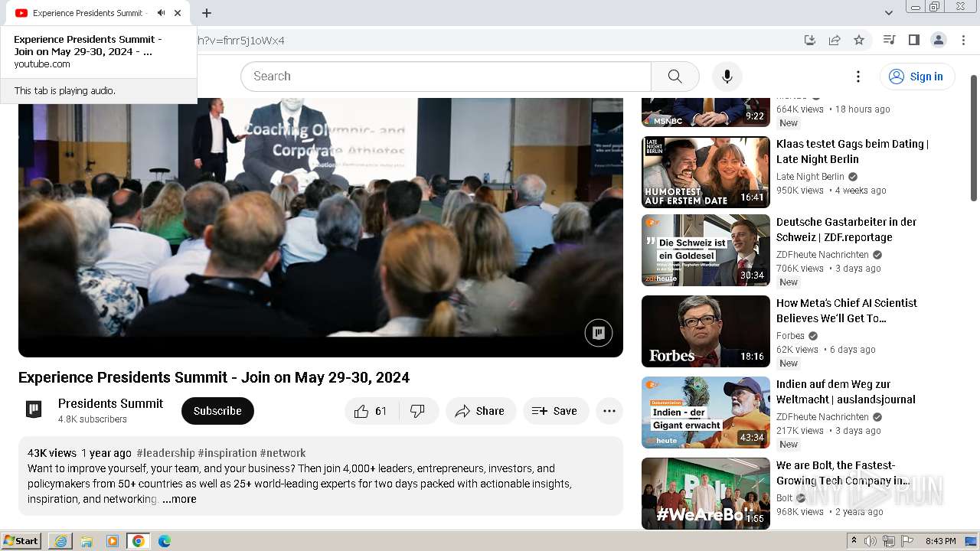Open Presidents Summit channel avatar
The height and width of the screenshot is (551, 980).
(34, 409)
